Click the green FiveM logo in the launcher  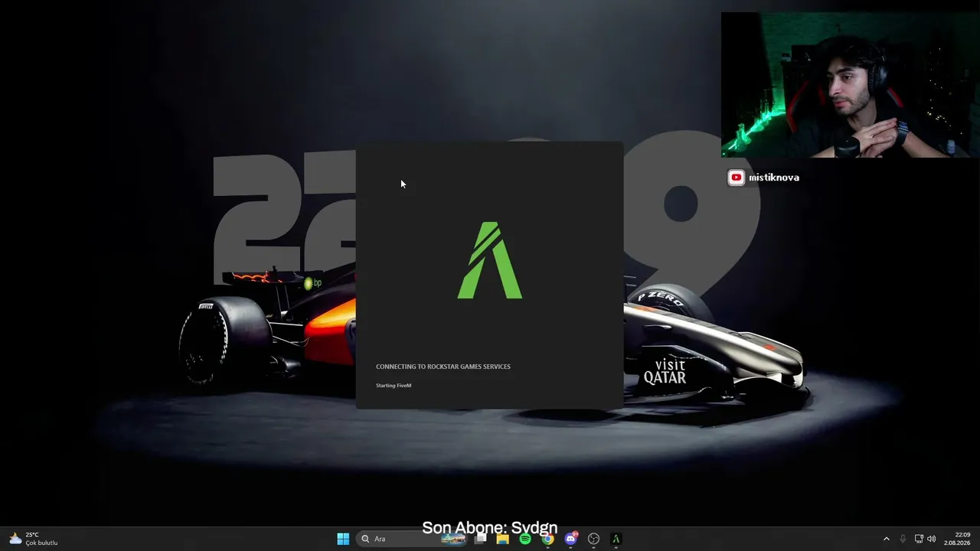click(490, 260)
